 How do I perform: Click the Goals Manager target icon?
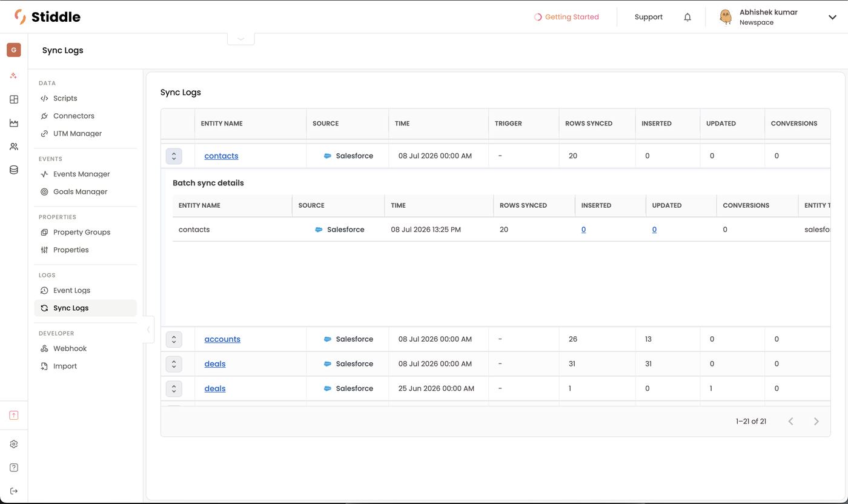point(44,191)
